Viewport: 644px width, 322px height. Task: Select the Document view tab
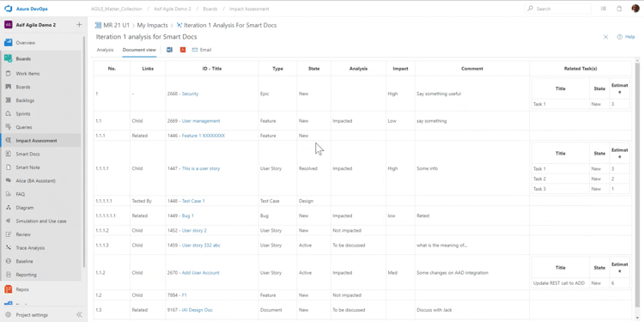point(139,50)
